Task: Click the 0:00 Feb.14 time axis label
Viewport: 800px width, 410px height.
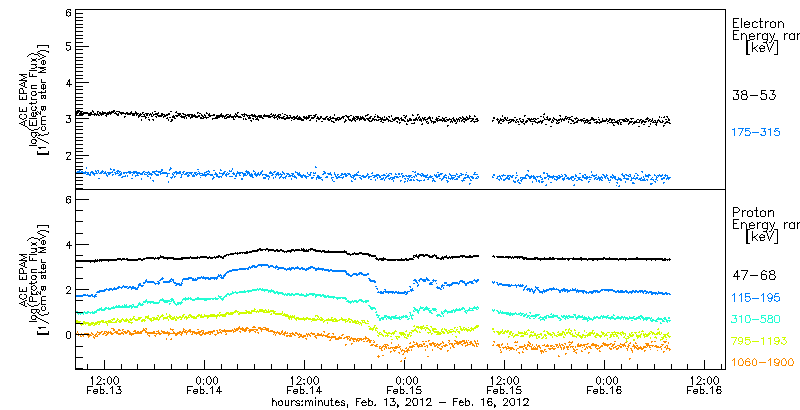Action: 205,386
